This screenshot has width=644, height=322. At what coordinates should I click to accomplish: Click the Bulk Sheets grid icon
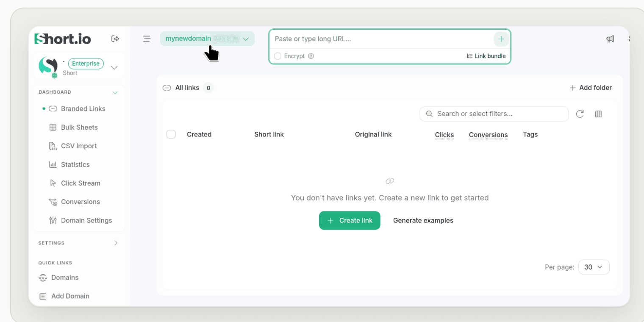pyautogui.click(x=53, y=127)
